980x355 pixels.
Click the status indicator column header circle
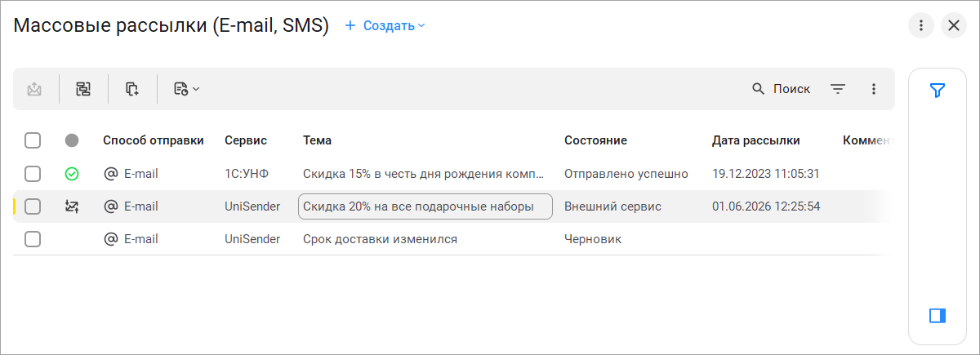pyautogui.click(x=72, y=140)
